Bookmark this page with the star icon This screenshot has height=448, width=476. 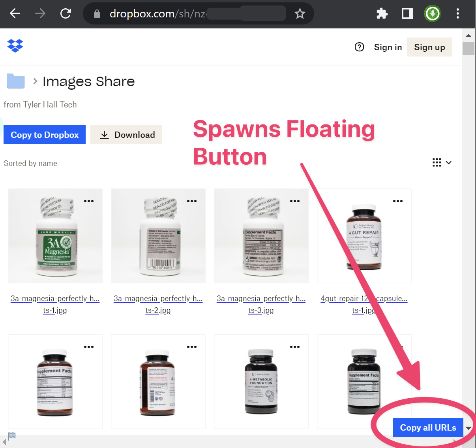click(300, 14)
